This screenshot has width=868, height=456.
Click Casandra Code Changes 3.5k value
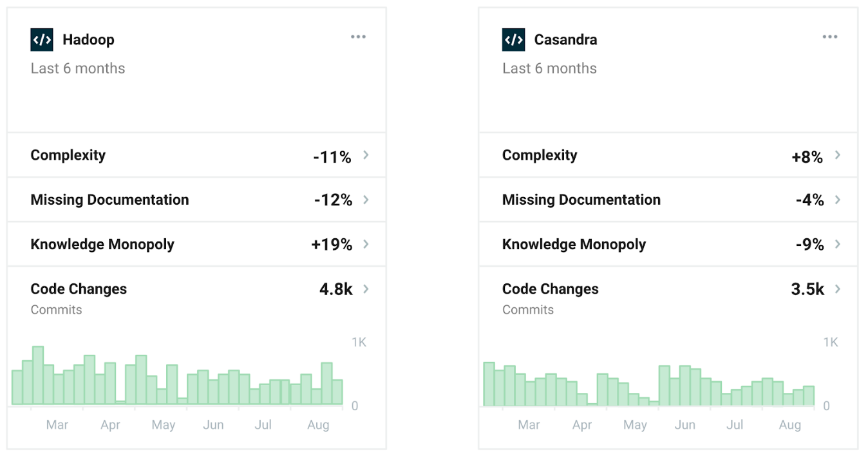[x=807, y=290]
